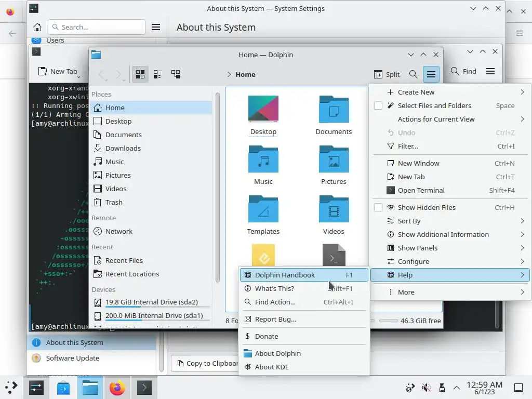Open Recent Files in the sidebar
The height and width of the screenshot is (399, 532).
[x=151, y=261]
